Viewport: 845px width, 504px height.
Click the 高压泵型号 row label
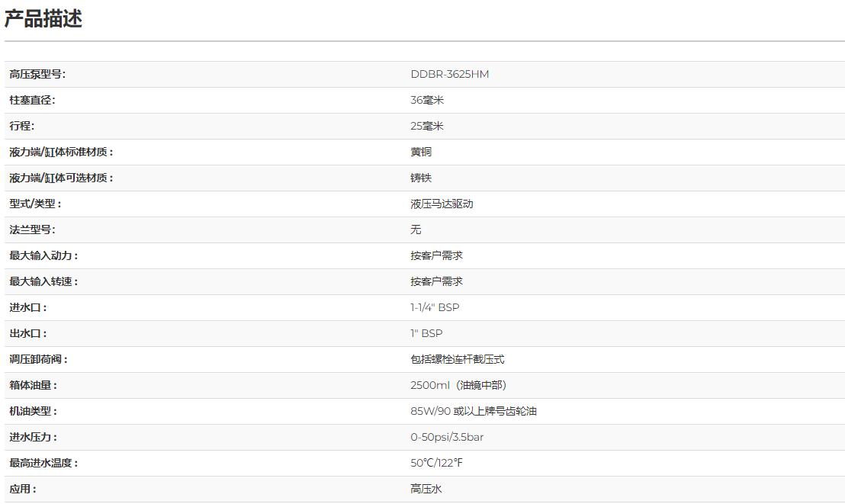pos(37,74)
